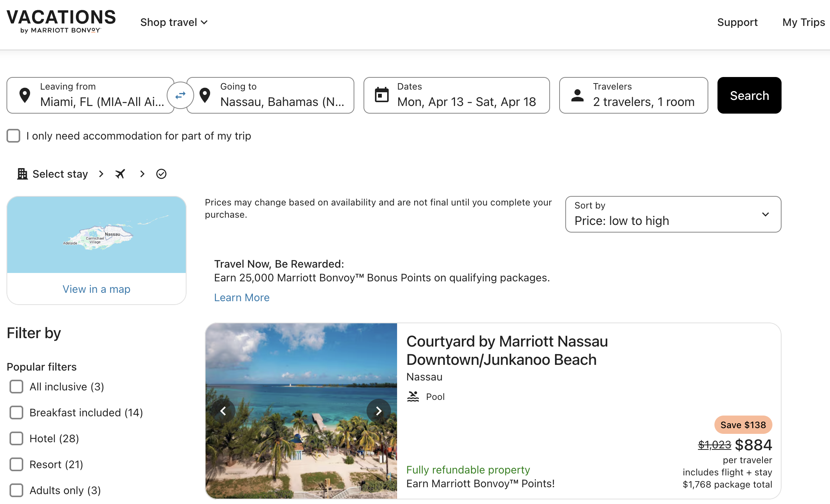Viewport: 830px width, 504px height.
Task: Enable the accommodation for part of my trip checkbox
Action: pyautogui.click(x=13, y=136)
